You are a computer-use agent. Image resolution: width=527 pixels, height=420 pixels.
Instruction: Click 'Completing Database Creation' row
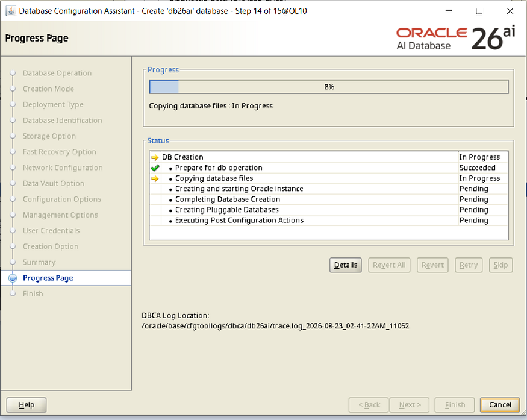pos(329,199)
